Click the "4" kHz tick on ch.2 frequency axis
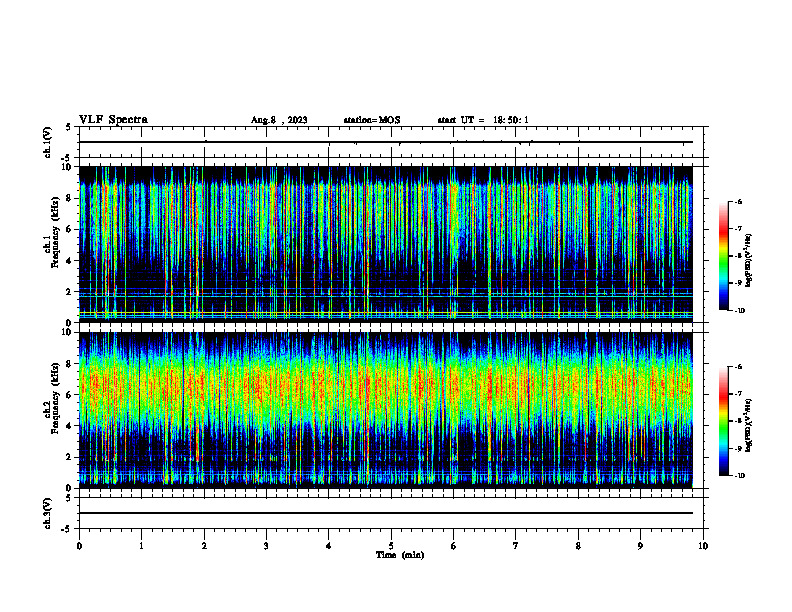Image resolution: width=792 pixels, height=612 pixels. 69,426
